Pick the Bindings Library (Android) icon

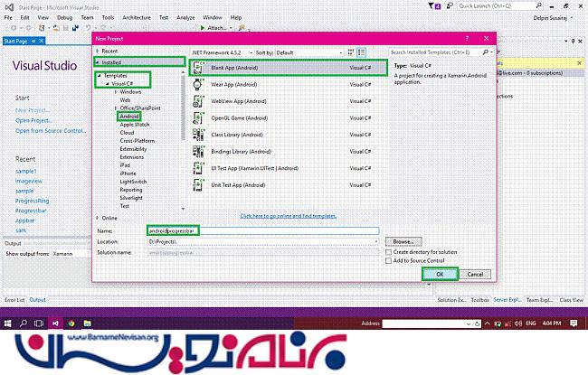(198, 151)
